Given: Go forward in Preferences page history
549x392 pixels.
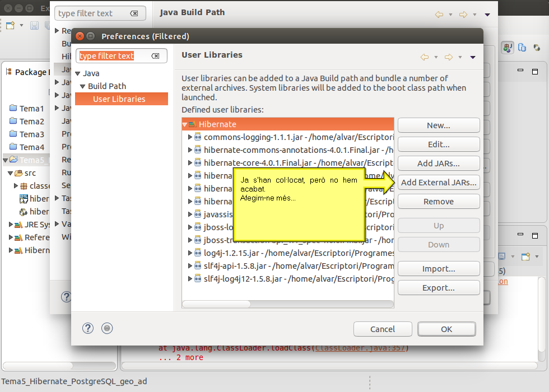Looking at the screenshot, I should pyautogui.click(x=449, y=57).
